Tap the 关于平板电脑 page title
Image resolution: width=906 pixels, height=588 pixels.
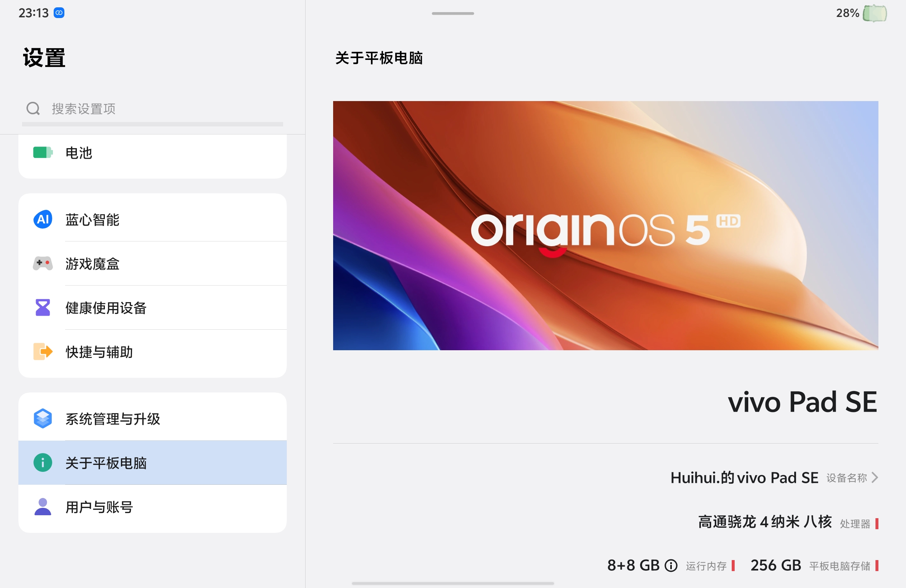(x=379, y=58)
